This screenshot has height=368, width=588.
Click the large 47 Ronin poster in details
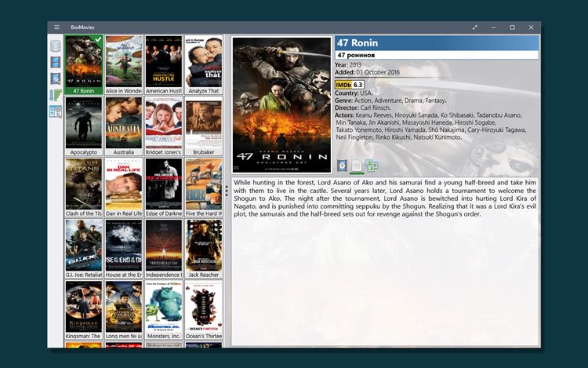[281, 104]
